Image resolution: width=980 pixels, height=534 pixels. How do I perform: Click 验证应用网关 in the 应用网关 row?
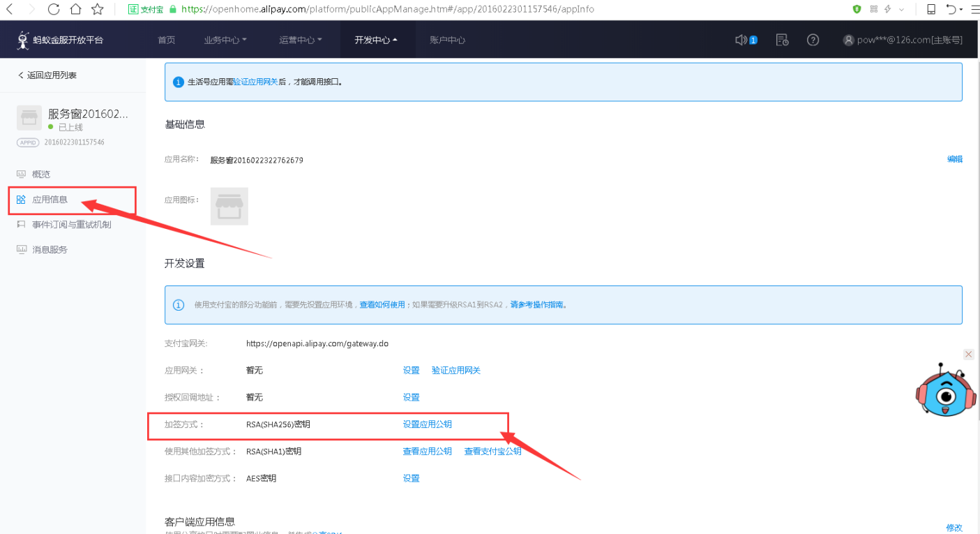pyautogui.click(x=456, y=371)
